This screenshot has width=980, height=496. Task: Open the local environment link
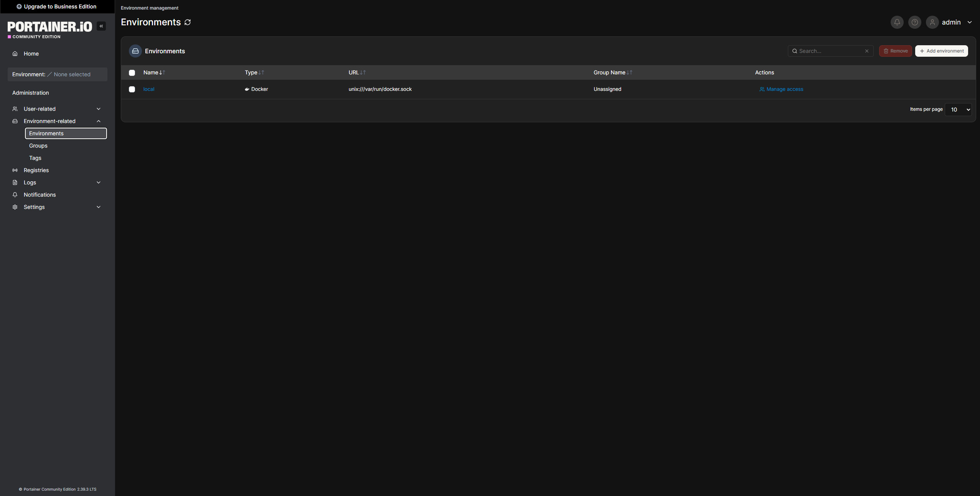149,89
